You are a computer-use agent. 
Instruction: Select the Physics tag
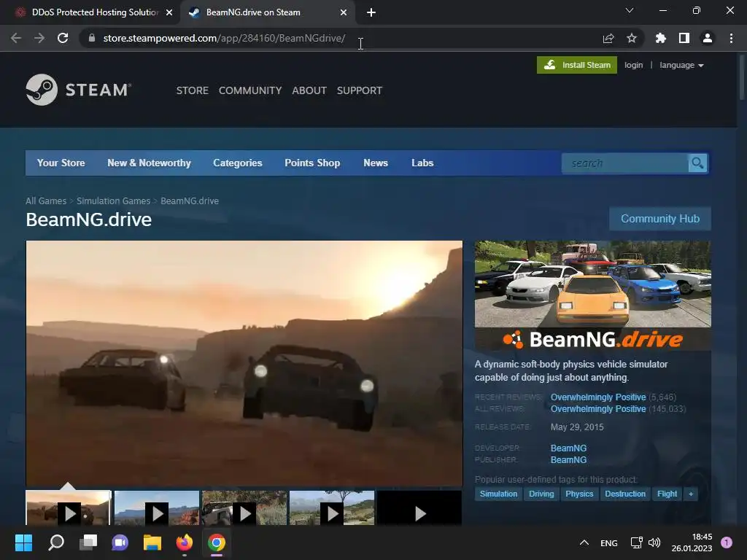pyautogui.click(x=579, y=494)
